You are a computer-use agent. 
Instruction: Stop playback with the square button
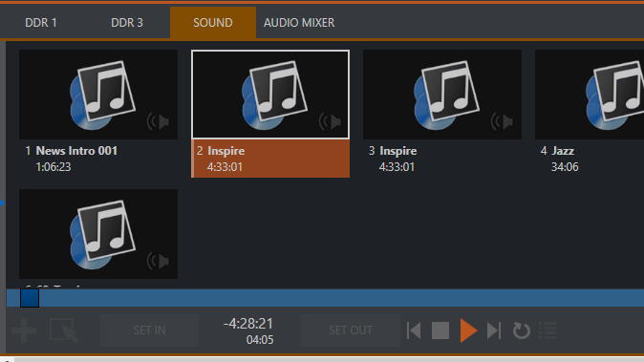tap(440, 330)
